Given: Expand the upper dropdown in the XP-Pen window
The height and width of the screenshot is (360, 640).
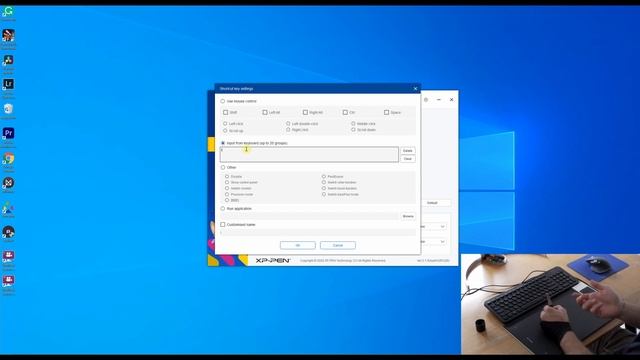Looking at the screenshot, I should pos(442,227).
